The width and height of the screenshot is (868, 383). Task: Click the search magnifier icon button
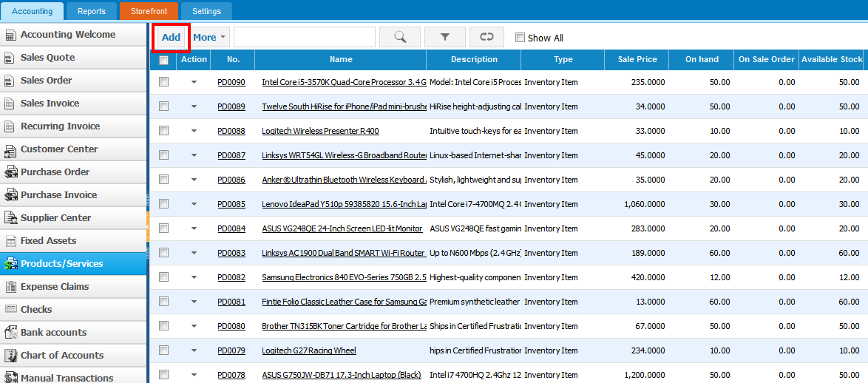400,37
